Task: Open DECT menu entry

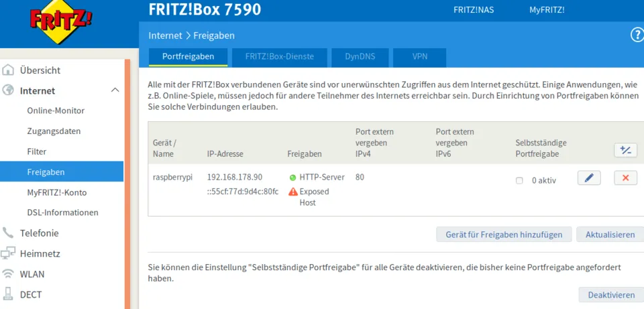Action: (31, 294)
